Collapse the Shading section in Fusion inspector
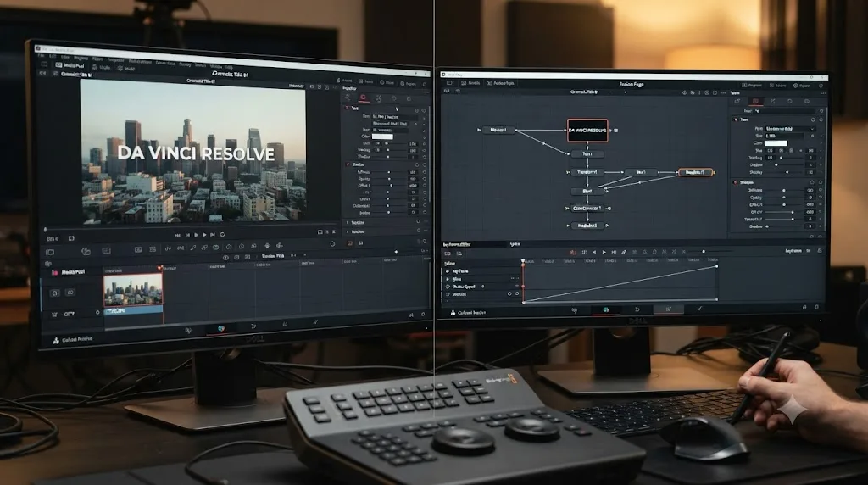 [x=736, y=182]
